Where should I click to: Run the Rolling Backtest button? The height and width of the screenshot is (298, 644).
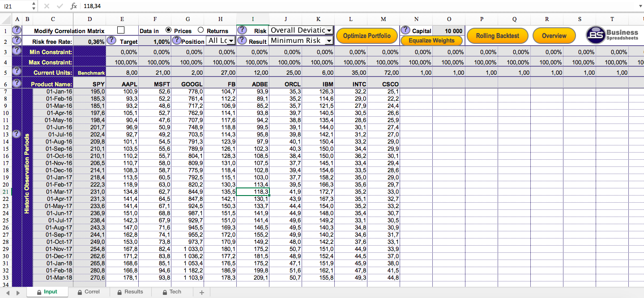click(x=497, y=36)
